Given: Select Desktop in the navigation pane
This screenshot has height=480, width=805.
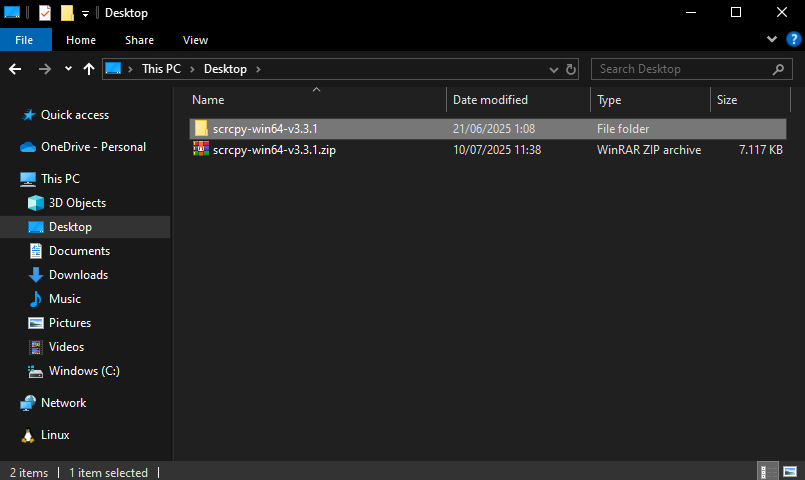Looking at the screenshot, I should point(70,227).
